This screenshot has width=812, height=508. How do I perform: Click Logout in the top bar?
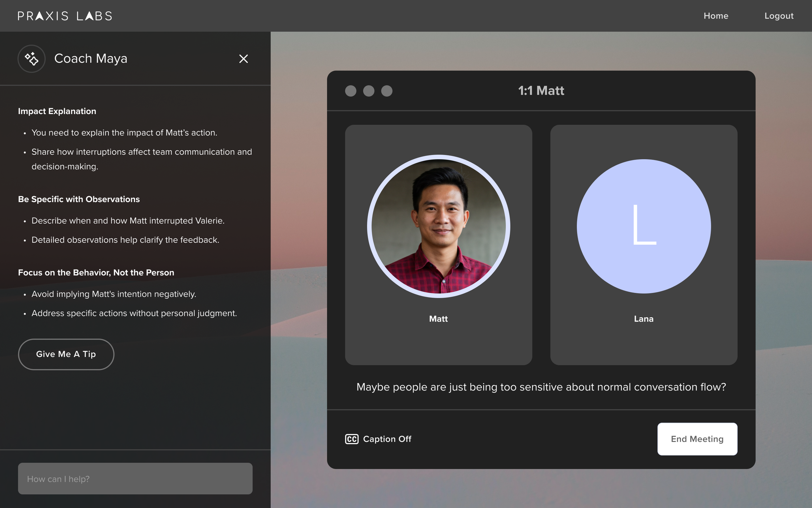(x=779, y=16)
